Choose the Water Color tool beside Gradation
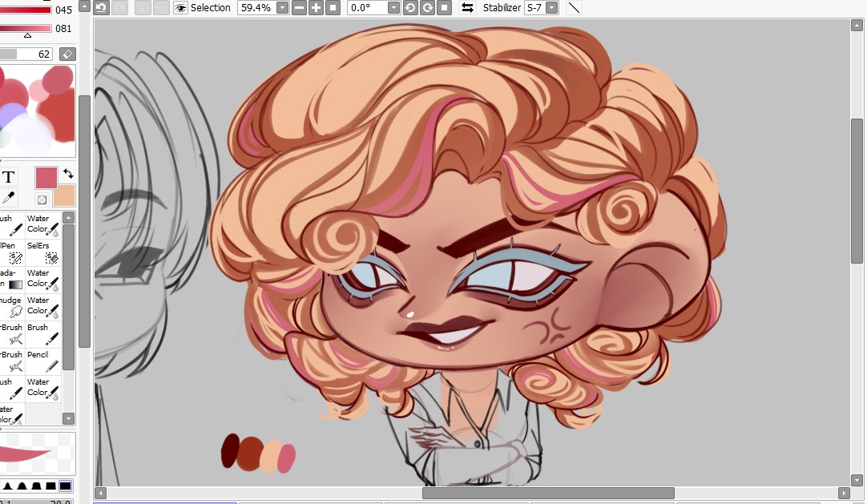 point(42,280)
